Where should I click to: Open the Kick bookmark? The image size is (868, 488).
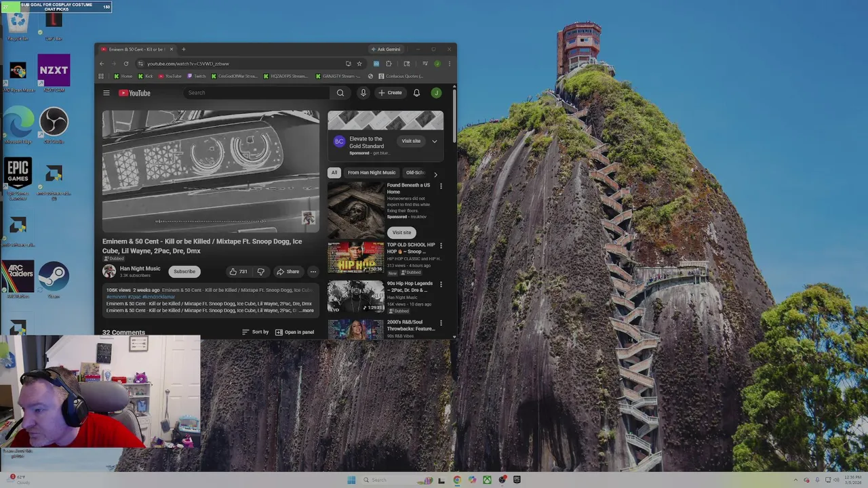click(146, 76)
